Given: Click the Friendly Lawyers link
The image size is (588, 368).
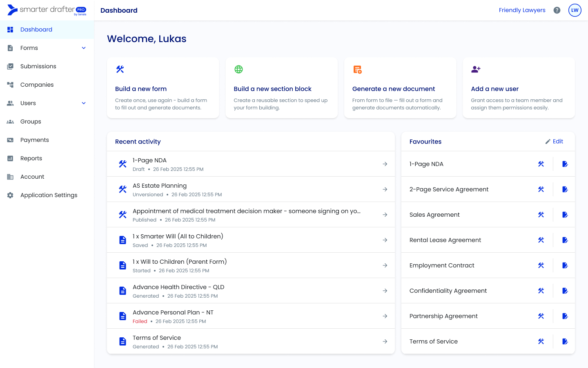Looking at the screenshot, I should tap(522, 10).
